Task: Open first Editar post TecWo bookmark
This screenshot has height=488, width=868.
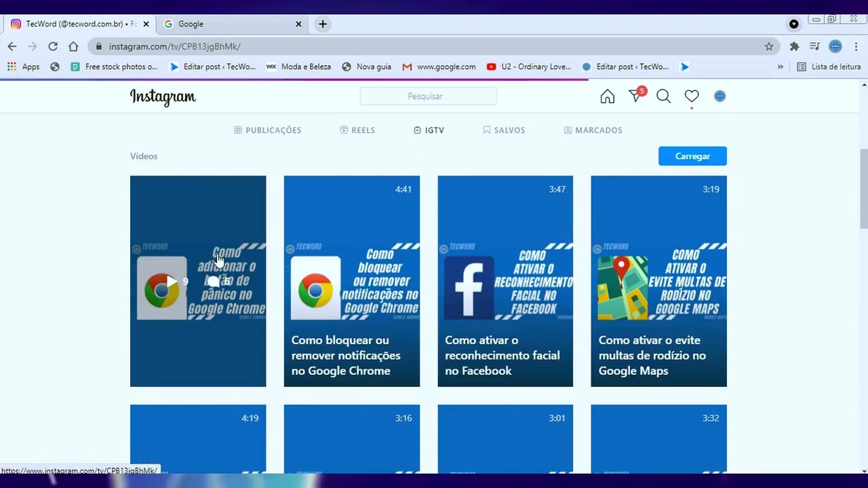Action: click(212, 66)
